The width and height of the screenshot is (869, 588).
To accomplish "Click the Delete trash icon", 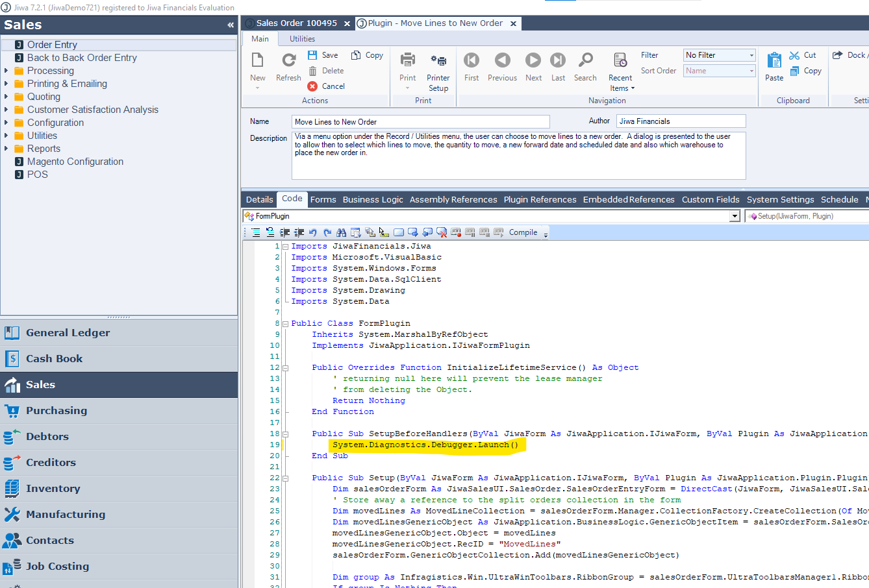I will pyautogui.click(x=312, y=71).
